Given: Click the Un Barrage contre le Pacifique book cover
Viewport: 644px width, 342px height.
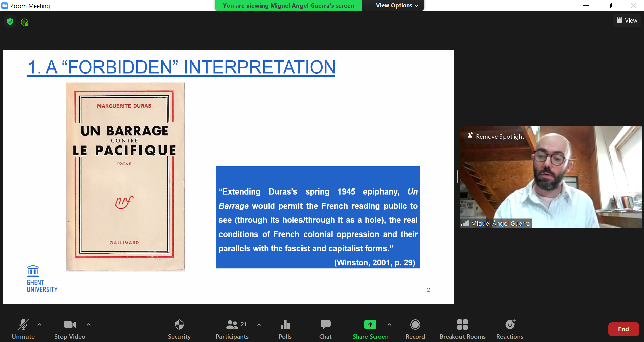Looking at the screenshot, I should [x=125, y=177].
